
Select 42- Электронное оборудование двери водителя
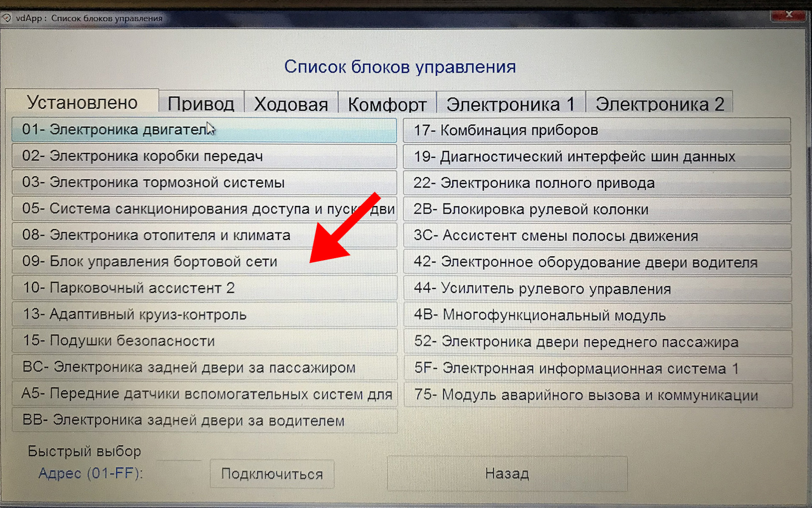pos(597,262)
